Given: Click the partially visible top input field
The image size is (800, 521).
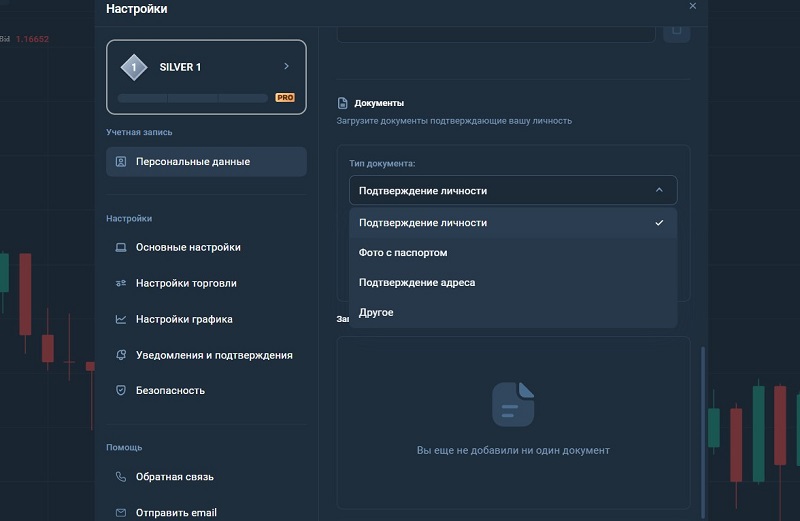Looking at the screenshot, I should click(496, 35).
